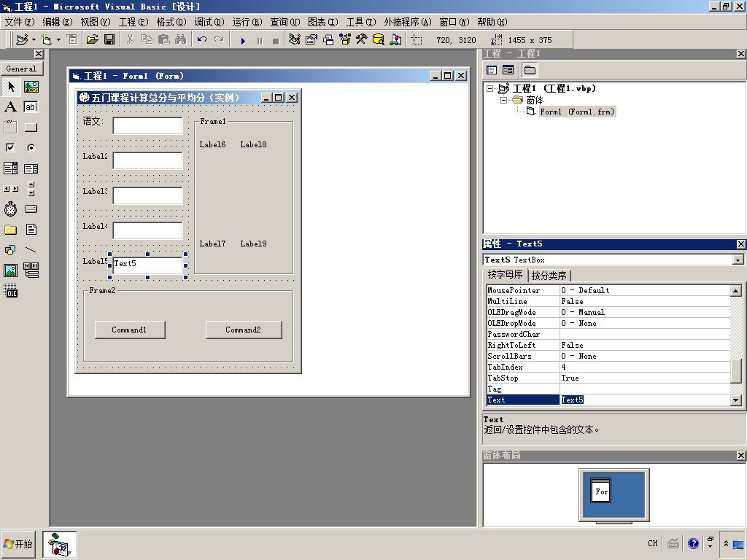Select the Label control tool
747x560 pixels.
pos(10,106)
